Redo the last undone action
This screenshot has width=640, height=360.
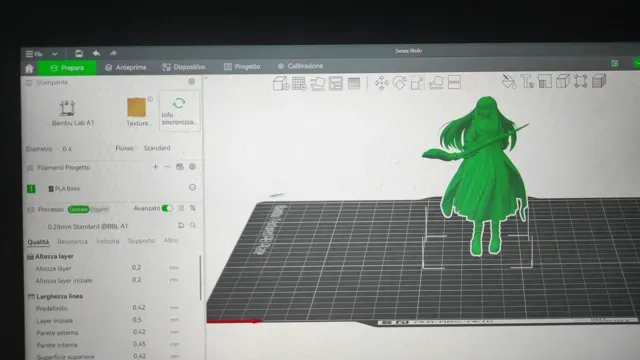point(113,53)
